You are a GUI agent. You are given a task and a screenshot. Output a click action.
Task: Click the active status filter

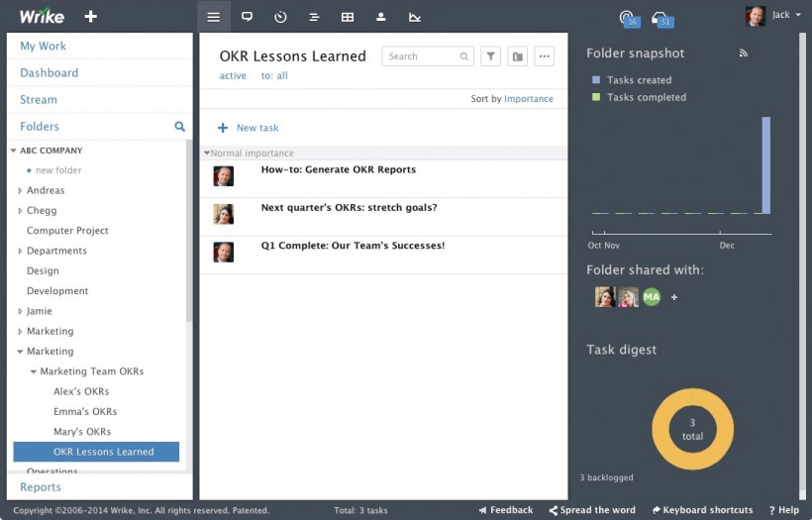(x=233, y=75)
